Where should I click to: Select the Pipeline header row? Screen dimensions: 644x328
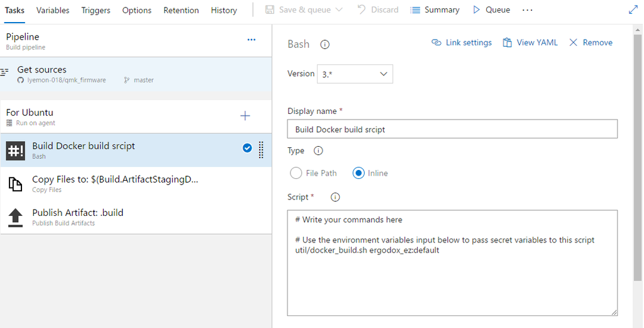click(136, 41)
